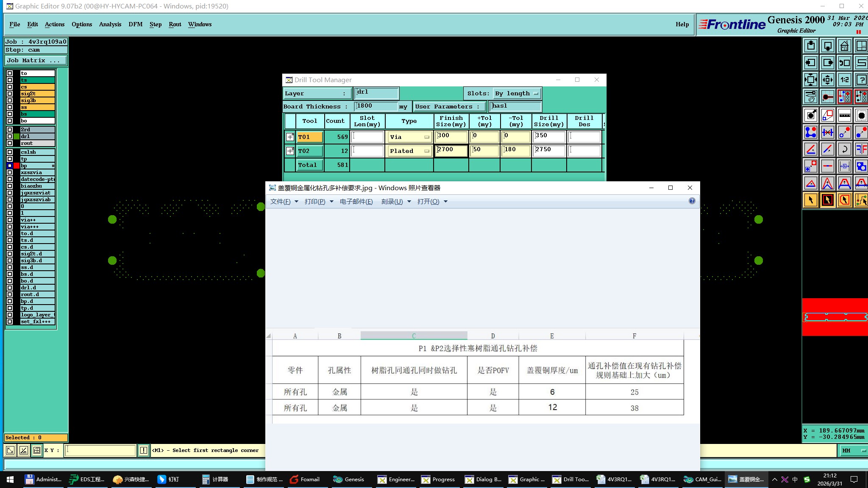The height and width of the screenshot is (488, 868).
Task: Select the polygon selection arrow tool
Action: pos(844,200)
